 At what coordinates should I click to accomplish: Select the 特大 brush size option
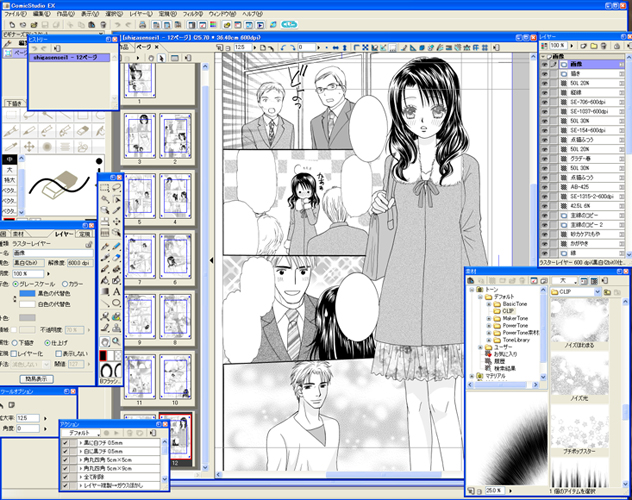pos(9,180)
